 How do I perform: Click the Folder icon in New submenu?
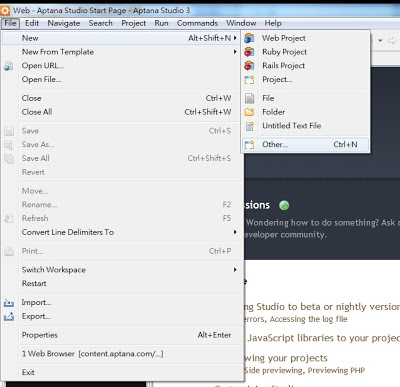[x=249, y=112]
